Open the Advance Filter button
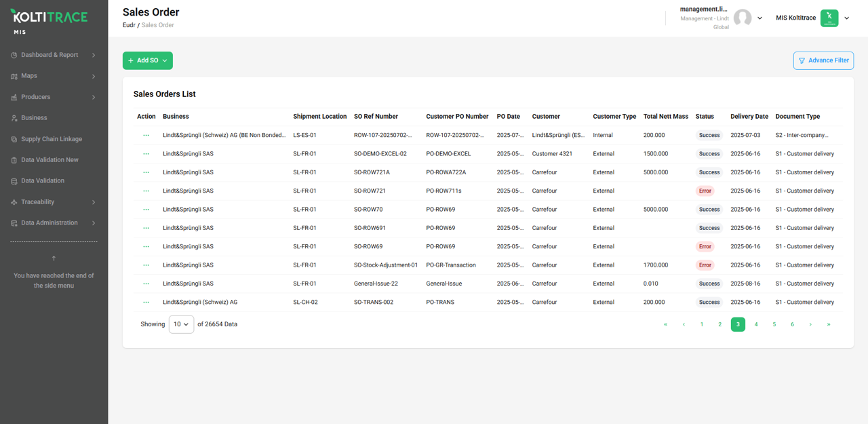Screen dimensions: 868x424 823,60
